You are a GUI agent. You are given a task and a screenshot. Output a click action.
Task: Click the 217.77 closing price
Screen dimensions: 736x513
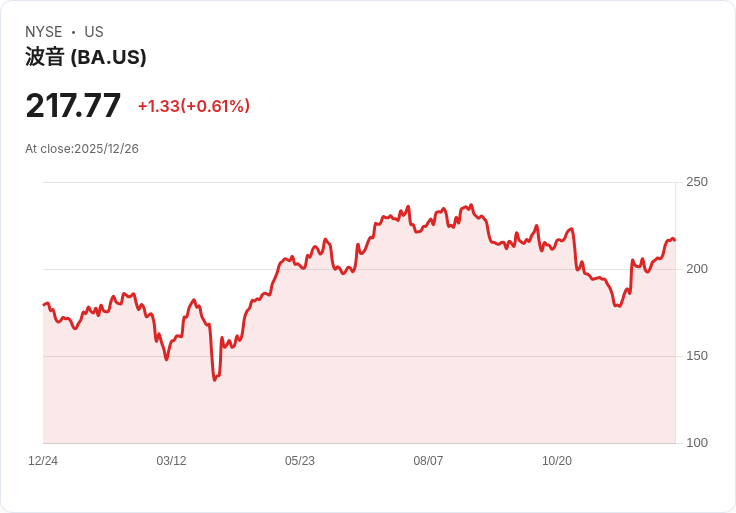point(73,106)
